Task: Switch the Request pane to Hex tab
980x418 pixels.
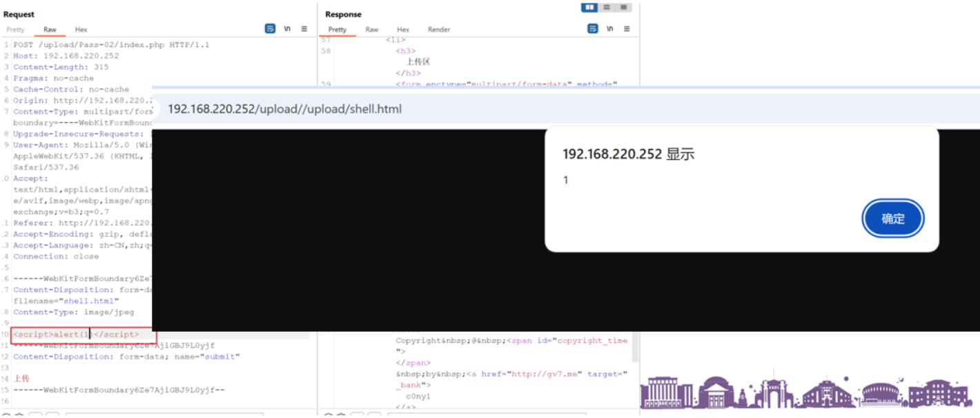Action: (81, 30)
